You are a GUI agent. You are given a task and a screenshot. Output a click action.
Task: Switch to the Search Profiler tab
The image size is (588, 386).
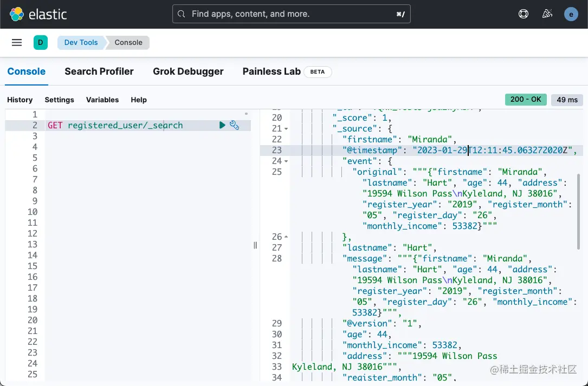point(99,71)
